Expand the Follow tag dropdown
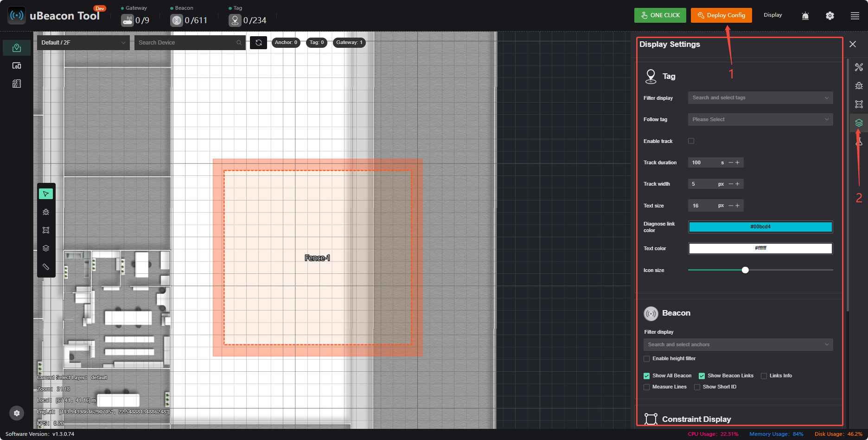Image resolution: width=868 pixels, height=440 pixels. tap(760, 119)
